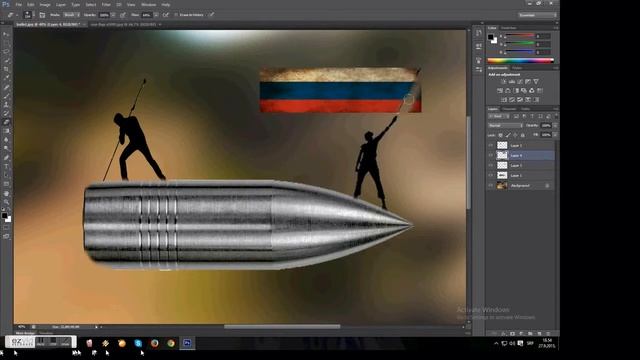Open the Flow slider arrow
This screenshot has width=640, height=360.
click(156, 15)
